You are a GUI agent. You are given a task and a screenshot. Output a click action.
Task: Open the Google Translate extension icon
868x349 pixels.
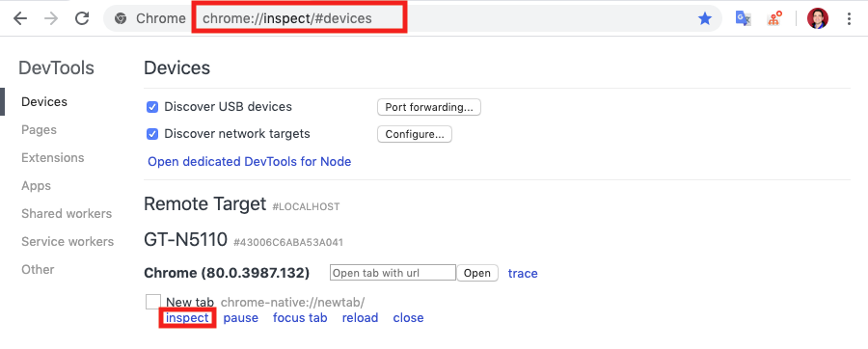tap(743, 19)
